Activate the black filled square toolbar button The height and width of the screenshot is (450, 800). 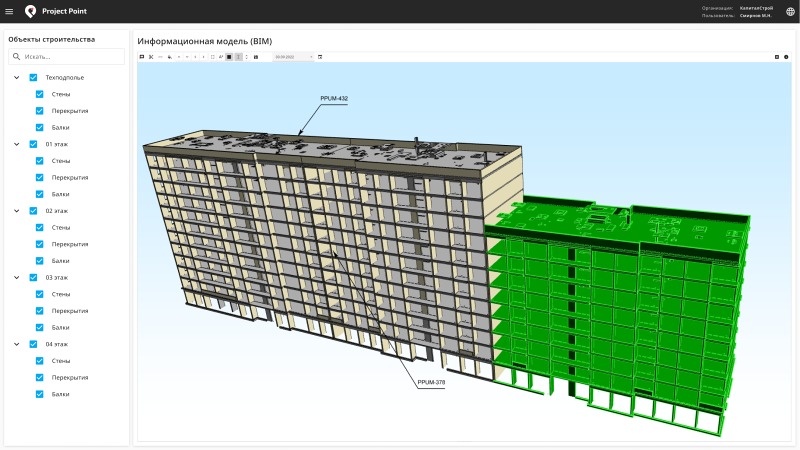(x=229, y=57)
